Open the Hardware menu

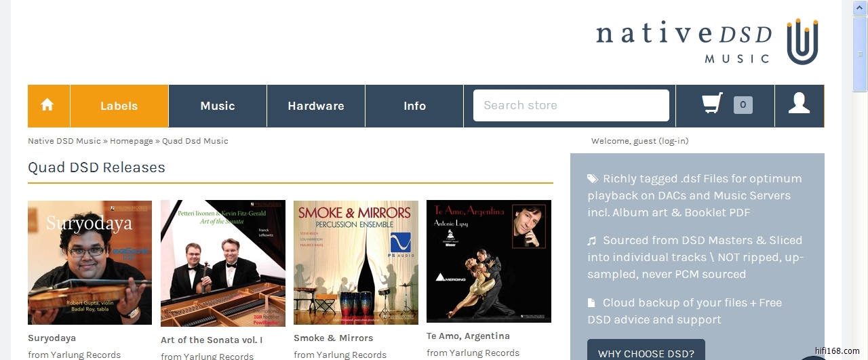316,106
